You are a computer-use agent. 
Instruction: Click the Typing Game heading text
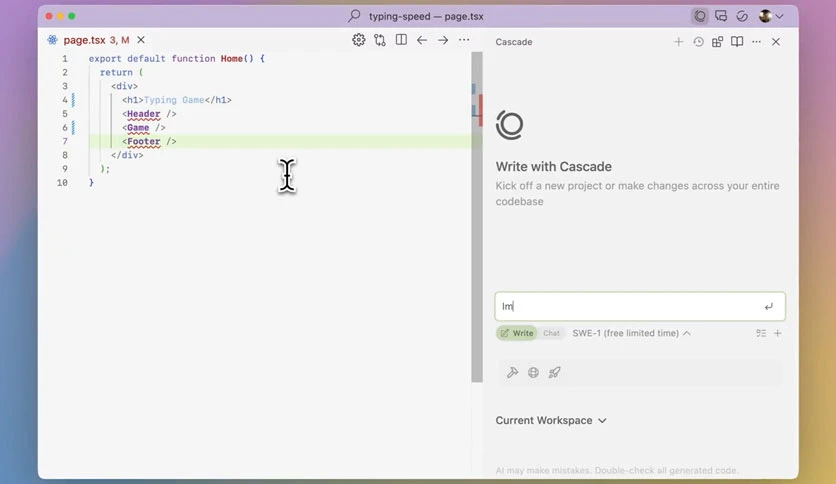pyautogui.click(x=174, y=100)
